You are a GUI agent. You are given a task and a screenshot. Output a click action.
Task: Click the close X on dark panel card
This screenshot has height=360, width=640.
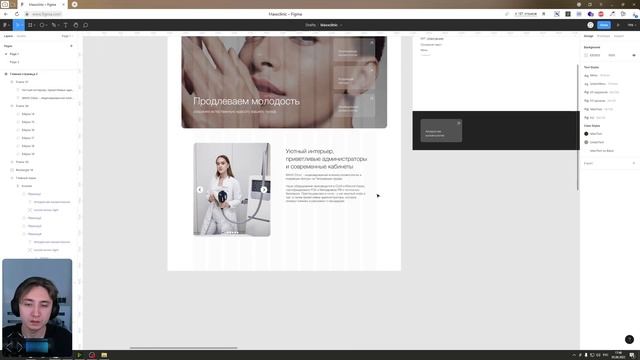[458, 123]
